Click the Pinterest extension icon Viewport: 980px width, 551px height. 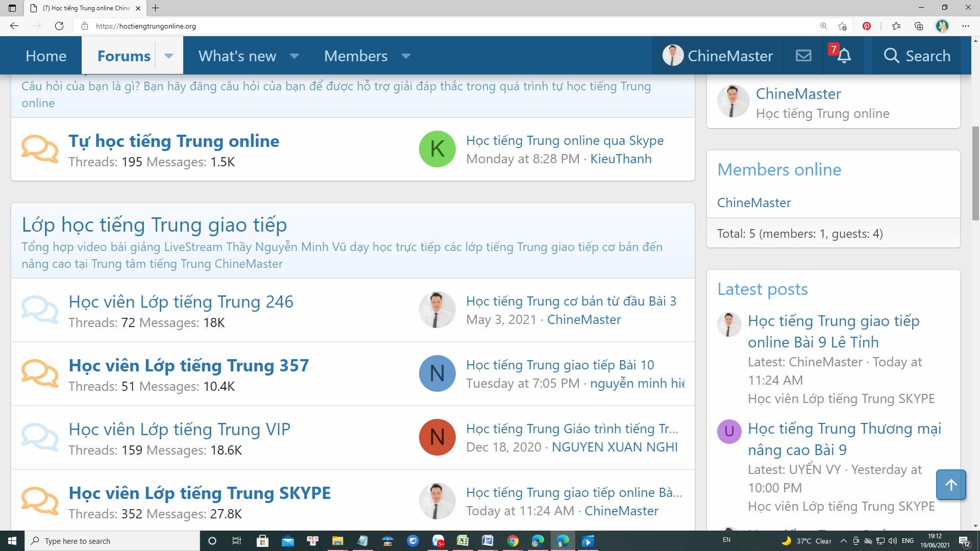coord(867,26)
